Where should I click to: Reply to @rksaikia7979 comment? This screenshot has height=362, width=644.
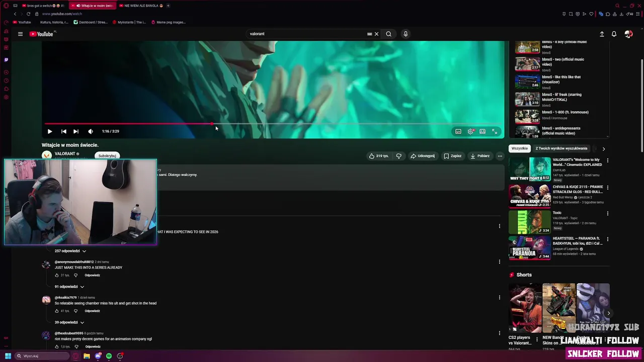pyautogui.click(x=92, y=311)
